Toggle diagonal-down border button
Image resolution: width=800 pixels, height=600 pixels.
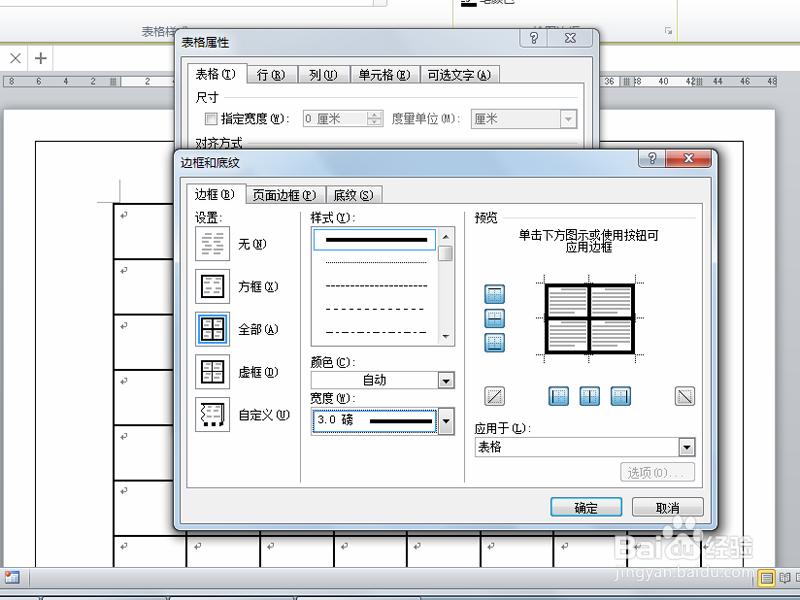[685, 396]
